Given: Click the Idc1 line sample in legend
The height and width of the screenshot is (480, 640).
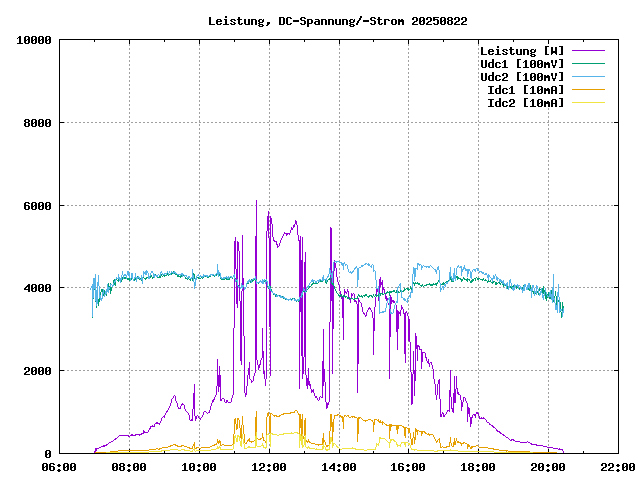Looking at the screenshot, I should (588, 90).
